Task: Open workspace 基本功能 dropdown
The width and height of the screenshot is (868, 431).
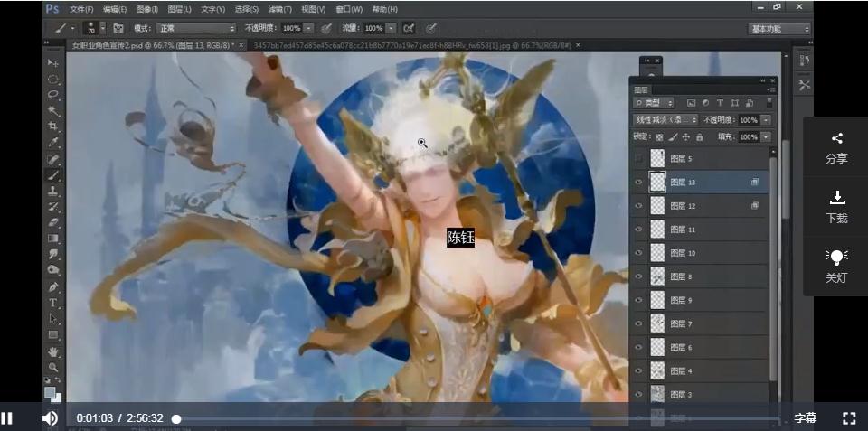Action: point(780,29)
